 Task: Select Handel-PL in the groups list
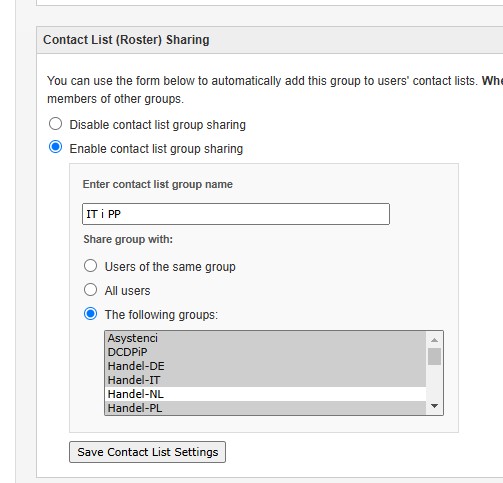tap(265, 408)
